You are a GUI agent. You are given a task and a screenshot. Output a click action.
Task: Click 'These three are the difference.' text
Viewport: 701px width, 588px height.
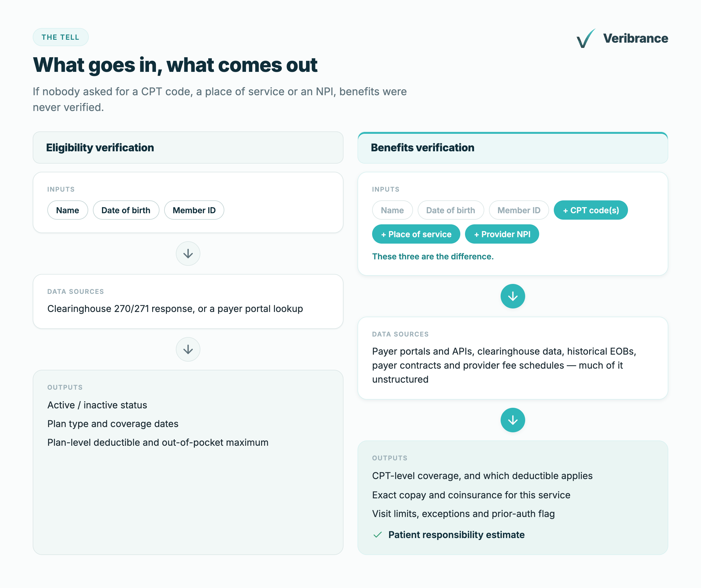[x=433, y=256]
